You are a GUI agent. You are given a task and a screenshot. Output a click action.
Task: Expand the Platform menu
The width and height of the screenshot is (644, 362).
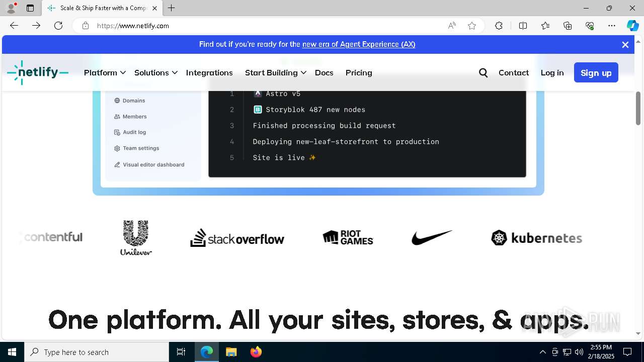(105, 73)
